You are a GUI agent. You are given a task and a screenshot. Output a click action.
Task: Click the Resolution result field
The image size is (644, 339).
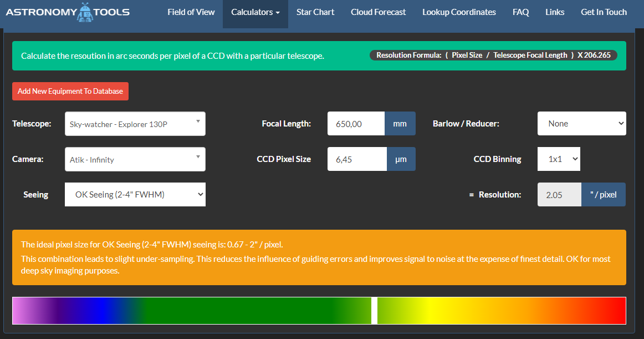pyautogui.click(x=559, y=195)
